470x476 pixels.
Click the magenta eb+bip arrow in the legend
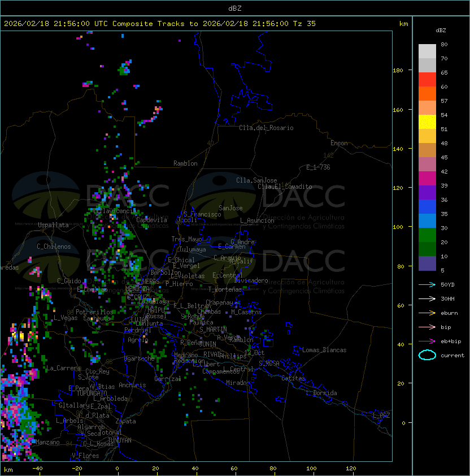point(427,341)
